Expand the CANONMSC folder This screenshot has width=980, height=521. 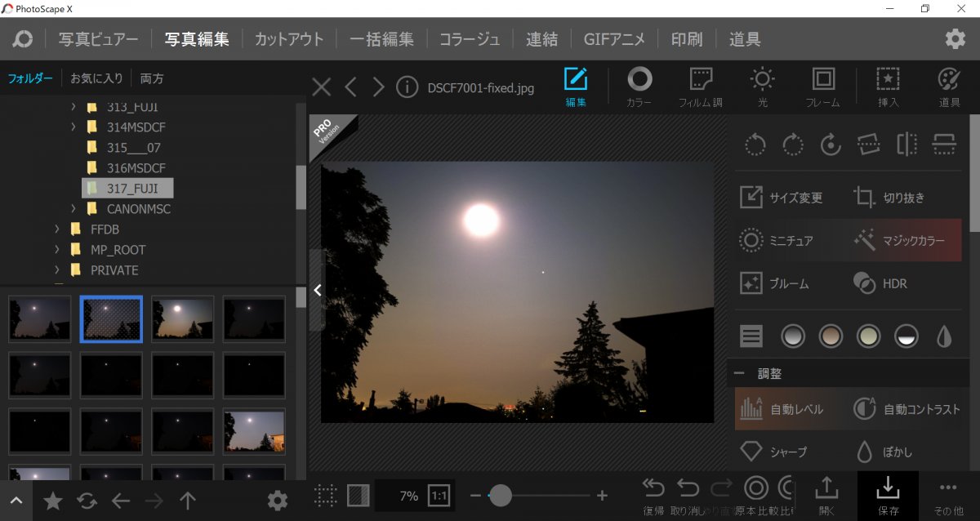pos(73,209)
